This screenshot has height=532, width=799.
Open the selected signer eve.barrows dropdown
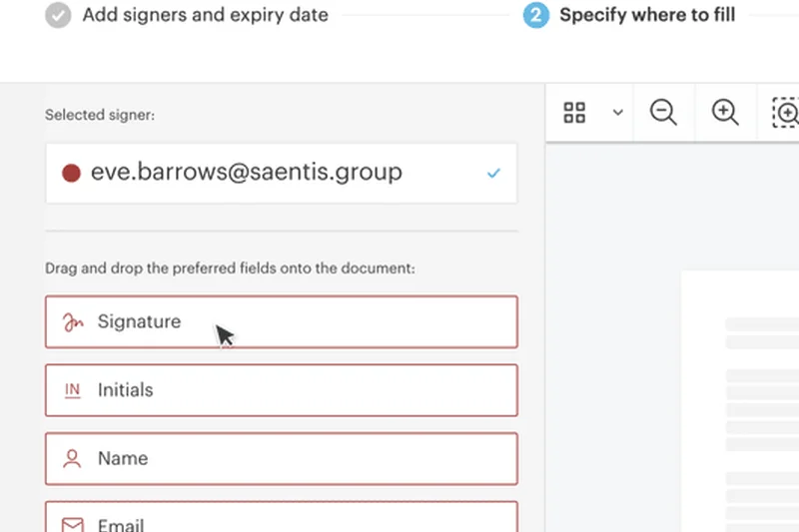coord(281,173)
